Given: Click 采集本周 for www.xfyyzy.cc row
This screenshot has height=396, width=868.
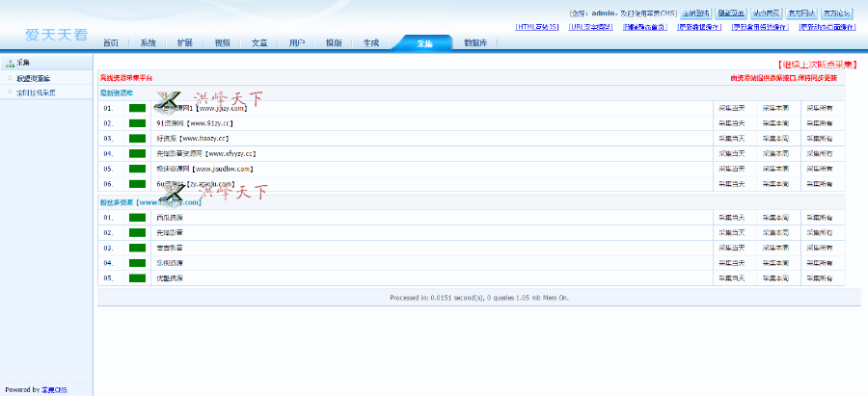Looking at the screenshot, I should coord(775,154).
